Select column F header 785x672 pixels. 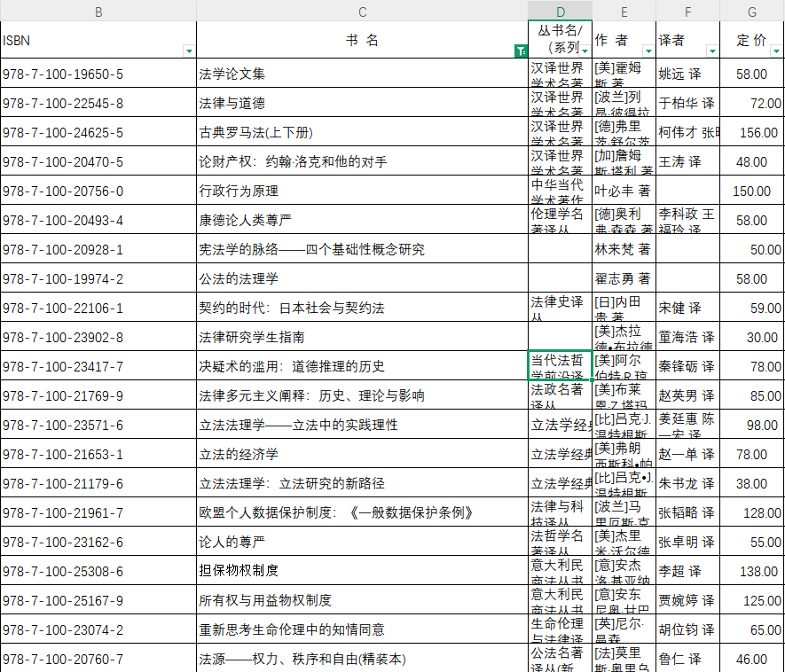(x=687, y=11)
